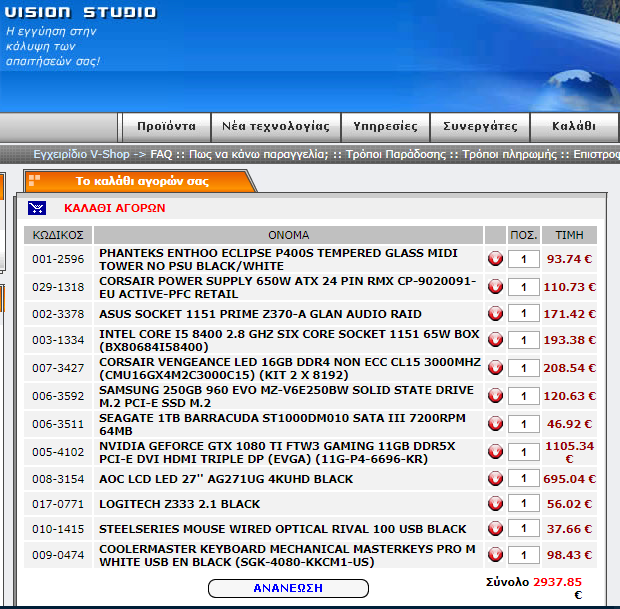This screenshot has height=609, width=620.
Task: Click product code 008-3154
Action: [58, 479]
